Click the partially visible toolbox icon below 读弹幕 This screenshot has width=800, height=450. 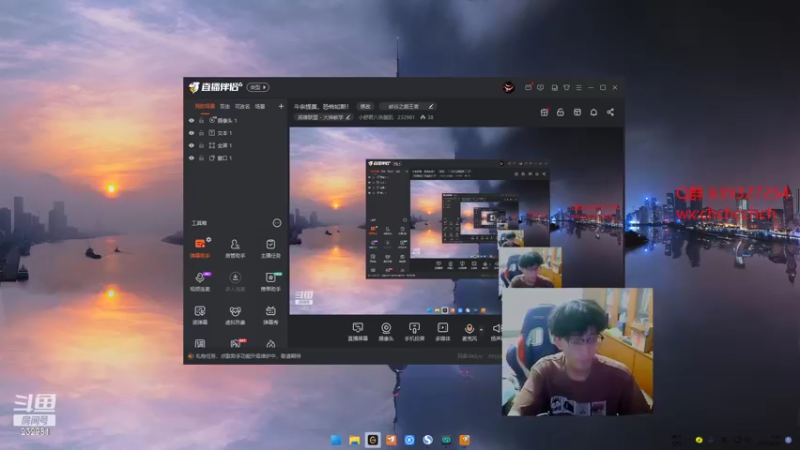pos(199,343)
